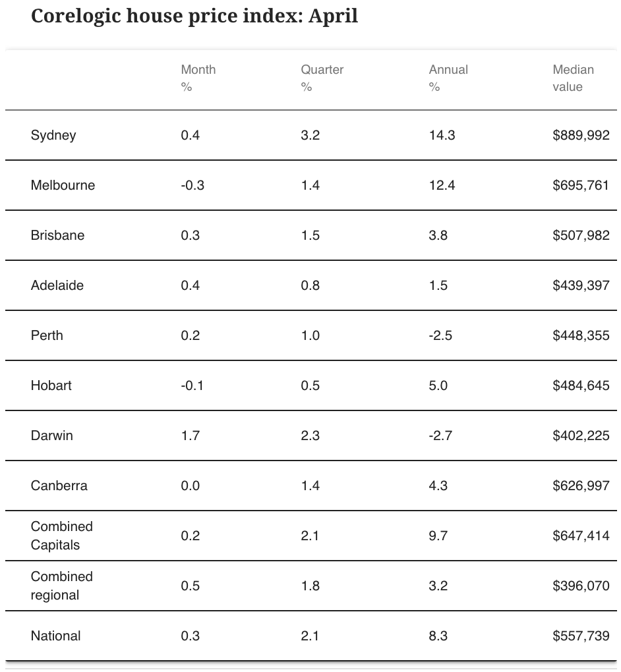Select the Hobart row label
Viewport: 621px width, 672px height.
[x=51, y=385]
